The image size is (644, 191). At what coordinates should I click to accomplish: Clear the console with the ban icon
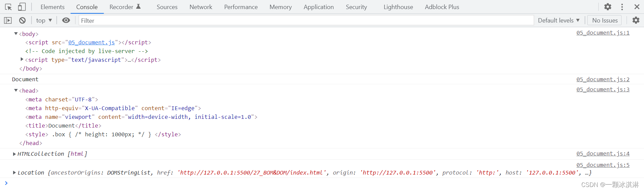(x=22, y=20)
